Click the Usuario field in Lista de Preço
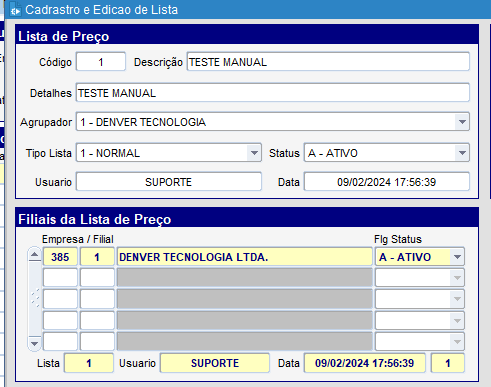The height and width of the screenshot is (387, 491). (x=169, y=182)
